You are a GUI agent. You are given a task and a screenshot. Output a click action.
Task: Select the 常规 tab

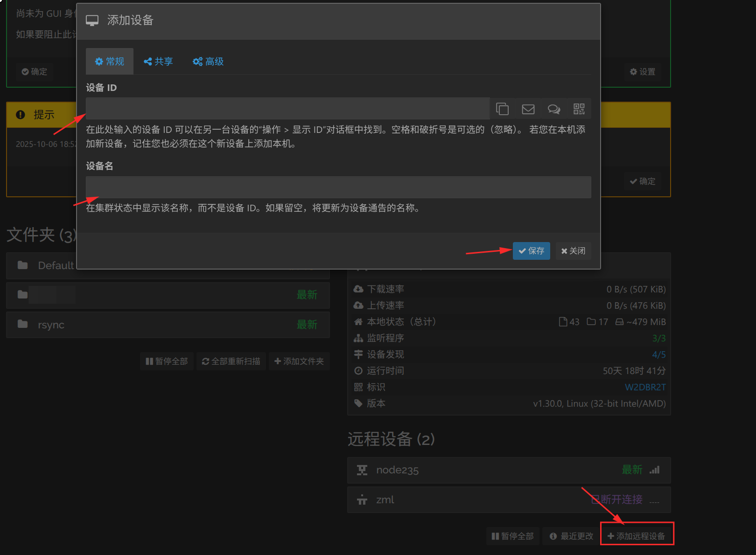tap(110, 62)
